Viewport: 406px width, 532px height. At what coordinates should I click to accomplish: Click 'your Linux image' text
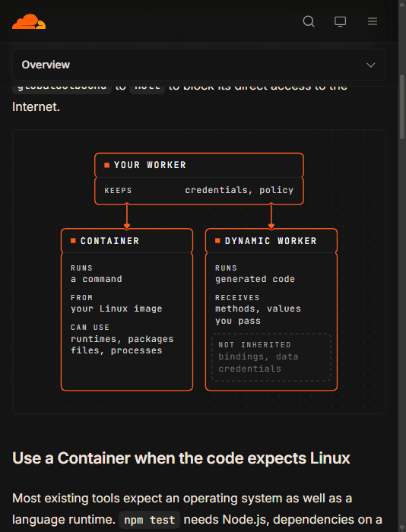pos(116,309)
